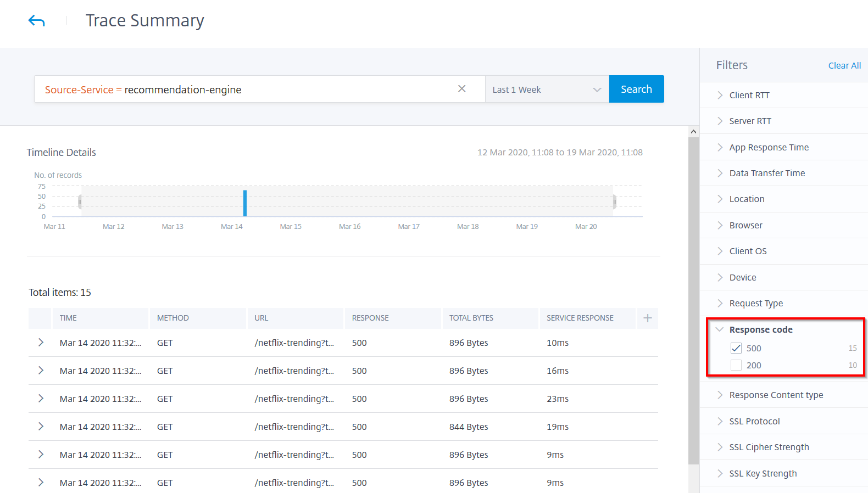Check the 500 response code checkbox

(x=736, y=348)
